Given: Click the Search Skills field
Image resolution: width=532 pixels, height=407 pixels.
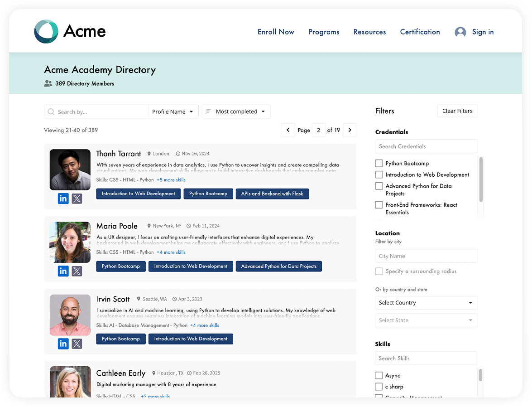Looking at the screenshot, I should click(x=426, y=359).
